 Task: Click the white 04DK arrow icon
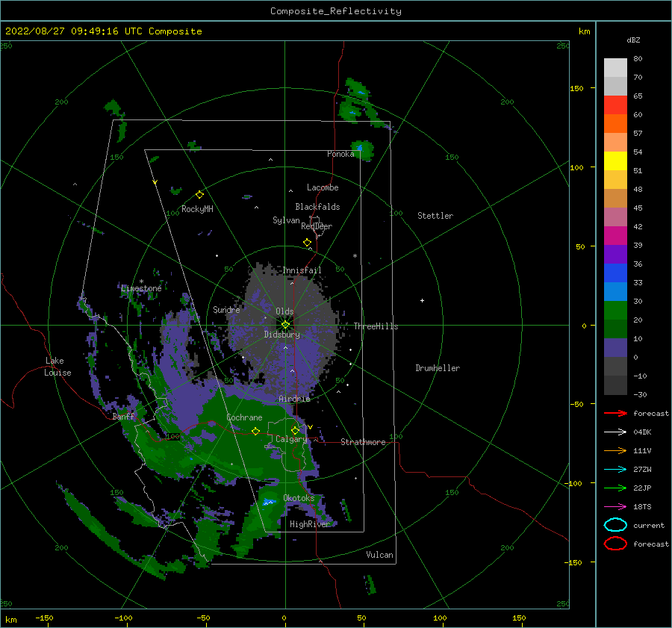(x=615, y=432)
